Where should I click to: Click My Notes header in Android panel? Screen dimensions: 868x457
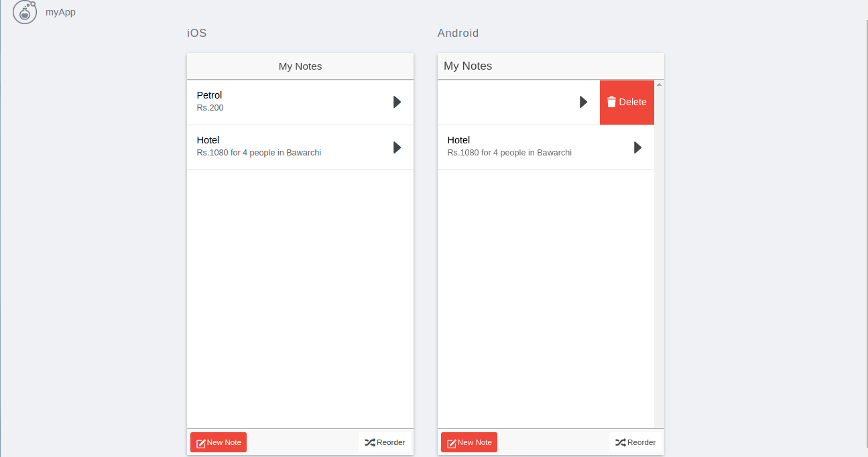[468, 66]
